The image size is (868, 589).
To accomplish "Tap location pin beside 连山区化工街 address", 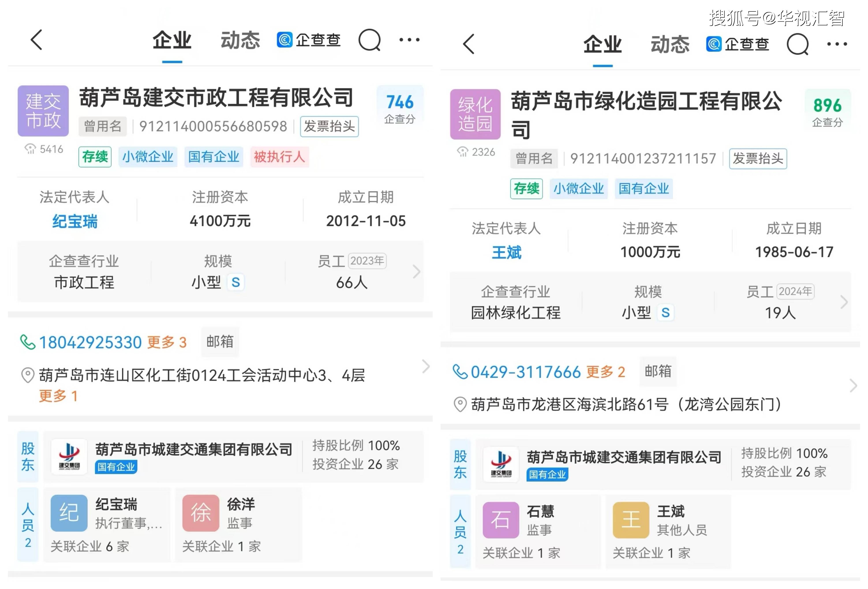I will click(x=28, y=375).
